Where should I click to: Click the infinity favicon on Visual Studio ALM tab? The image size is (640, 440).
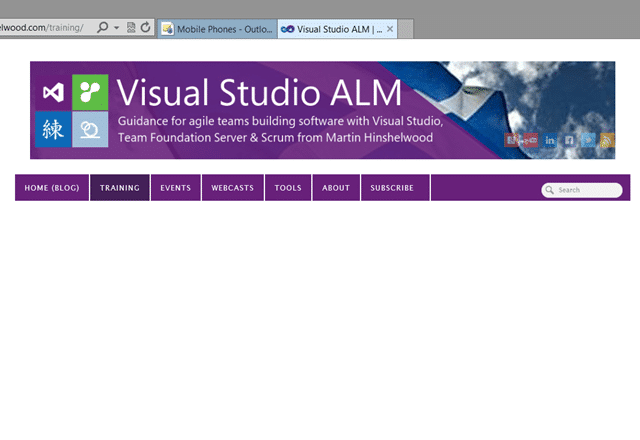tap(287, 29)
